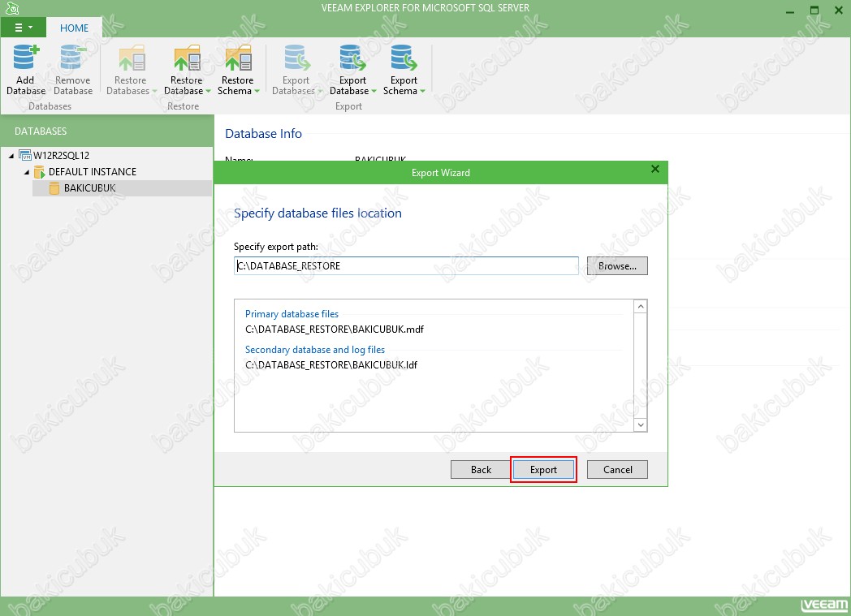Click the Primary database files heading
The height and width of the screenshot is (616, 851).
point(292,314)
